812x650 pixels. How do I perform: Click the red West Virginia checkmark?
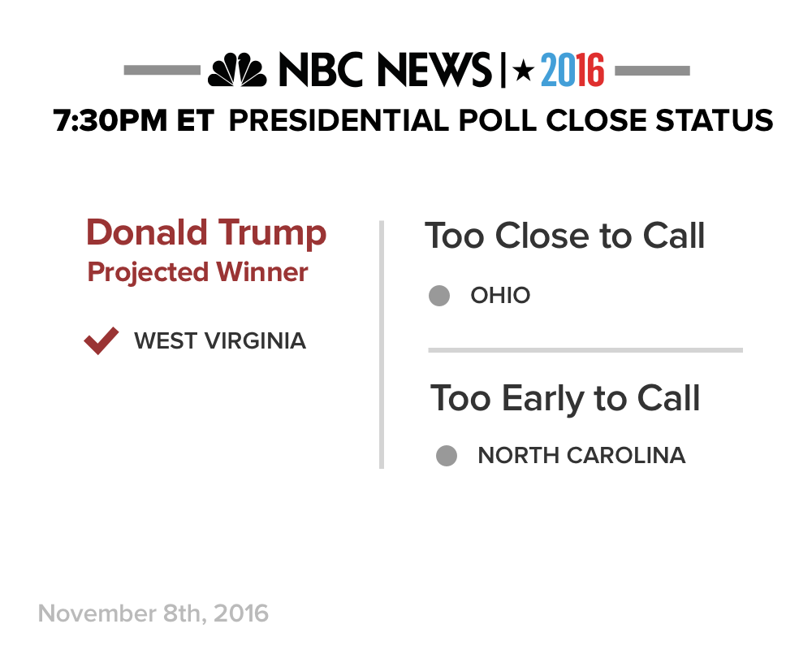[x=101, y=340]
